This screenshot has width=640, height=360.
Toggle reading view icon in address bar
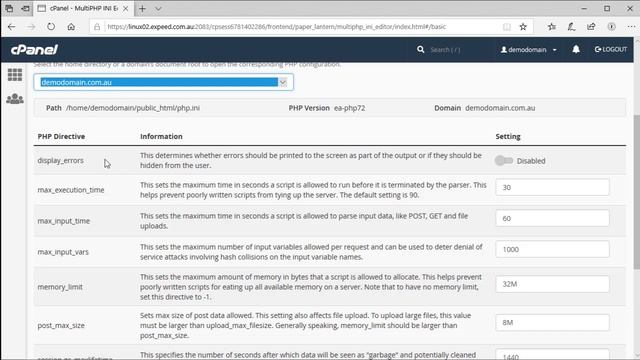pyautogui.click(x=507, y=27)
